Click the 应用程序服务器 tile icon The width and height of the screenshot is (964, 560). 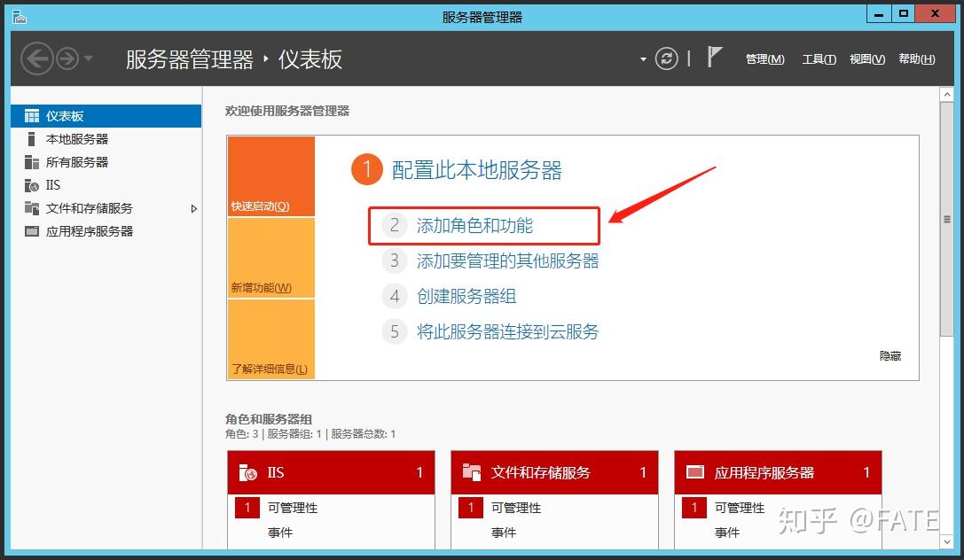(695, 472)
